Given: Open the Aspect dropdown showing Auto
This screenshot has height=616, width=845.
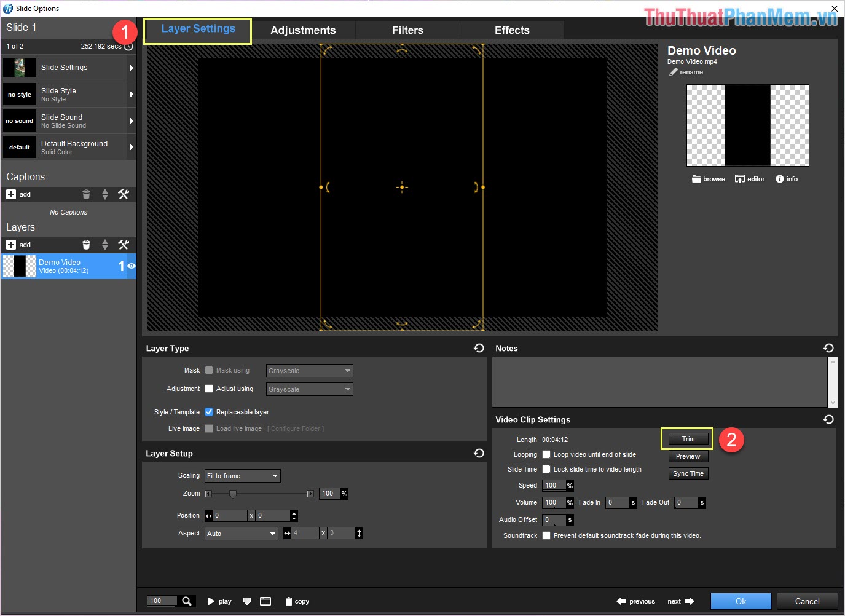Looking at the screenshot, I should point(241,533).
